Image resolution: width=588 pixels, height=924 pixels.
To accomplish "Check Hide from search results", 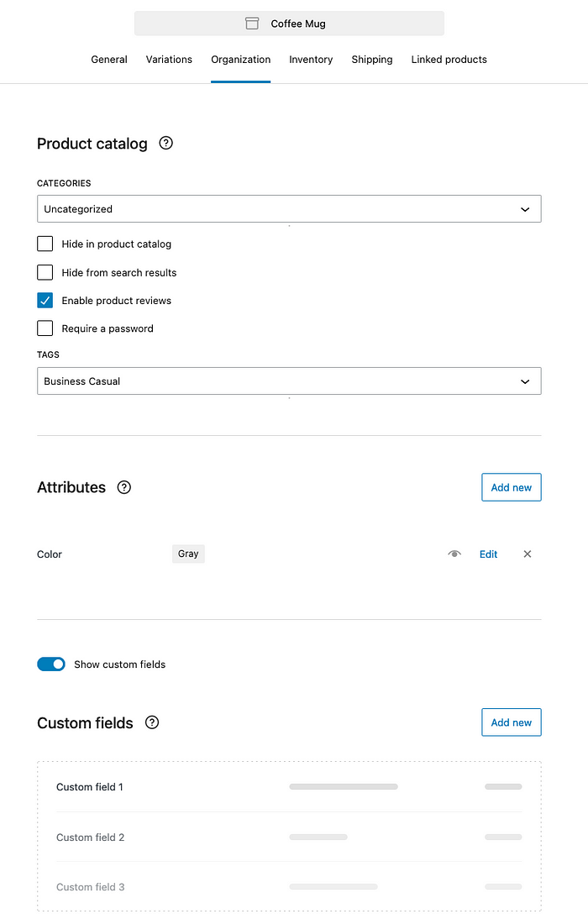I will point(45,272).
